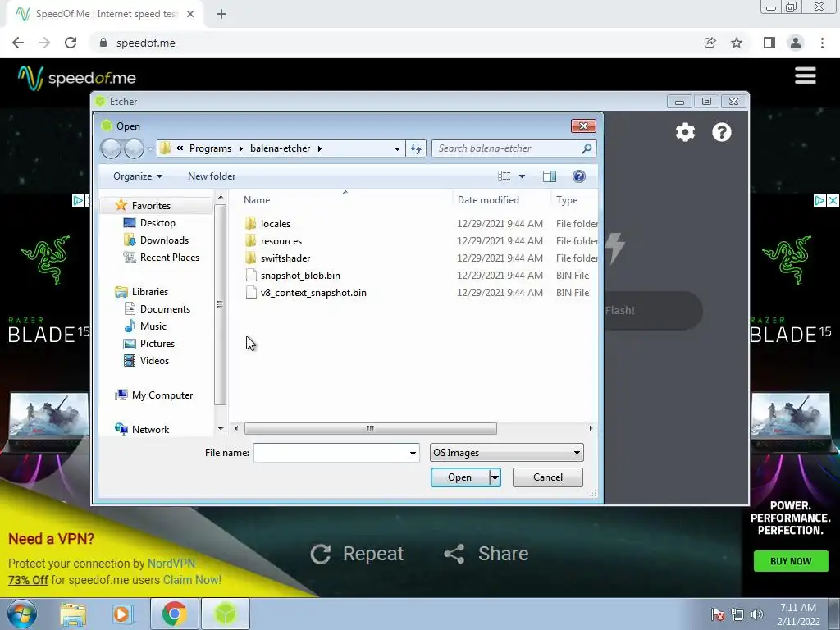Click the volume icon in the system tray
Viewport: 840px width, 630px height.
756,614
